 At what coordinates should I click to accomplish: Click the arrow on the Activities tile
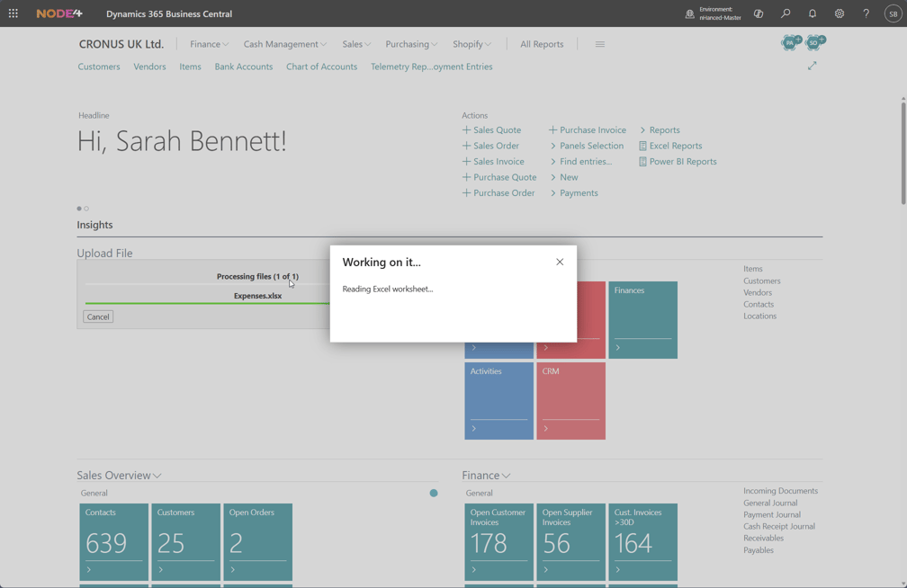point(473,429)
